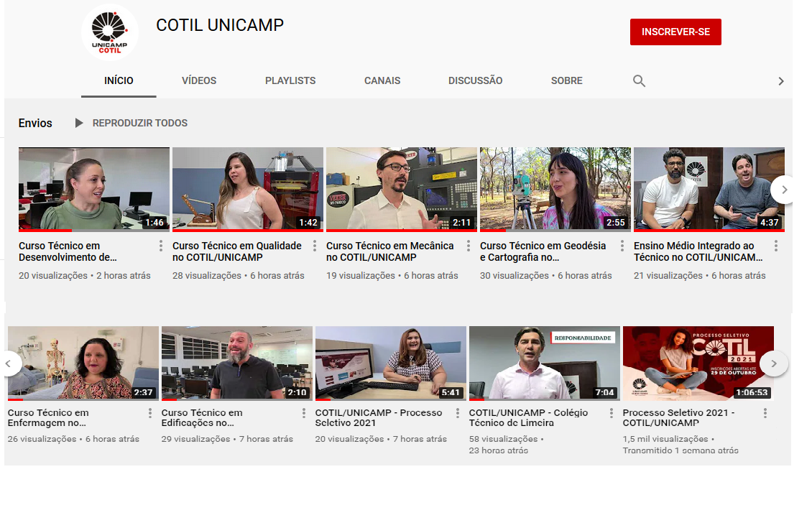Open options menu for Curso Técnico em Edificações video
This screenshot has width=812, height=523.
point(304,412)
